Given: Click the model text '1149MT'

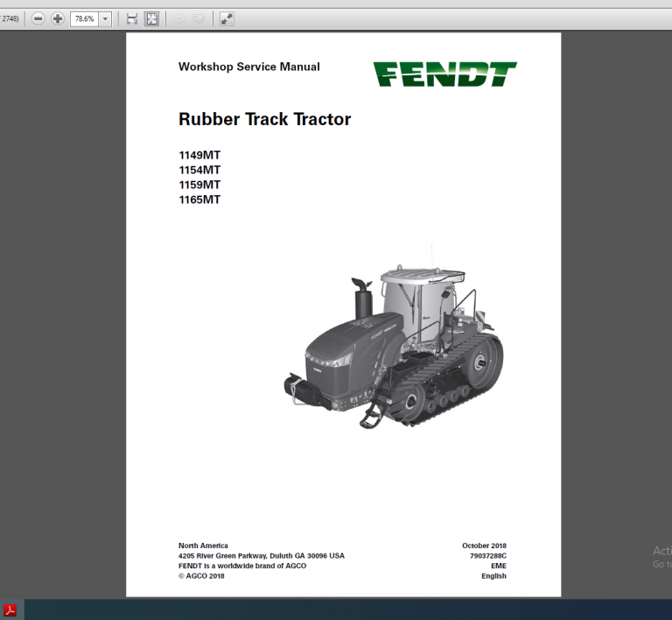Looking at the screenshot, I should point(199,155).
